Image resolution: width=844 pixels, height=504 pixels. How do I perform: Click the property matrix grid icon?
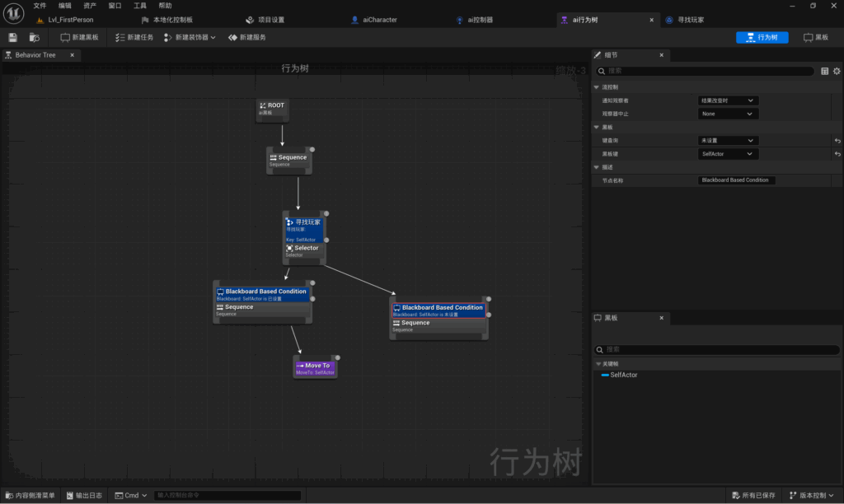click(824, 71)
